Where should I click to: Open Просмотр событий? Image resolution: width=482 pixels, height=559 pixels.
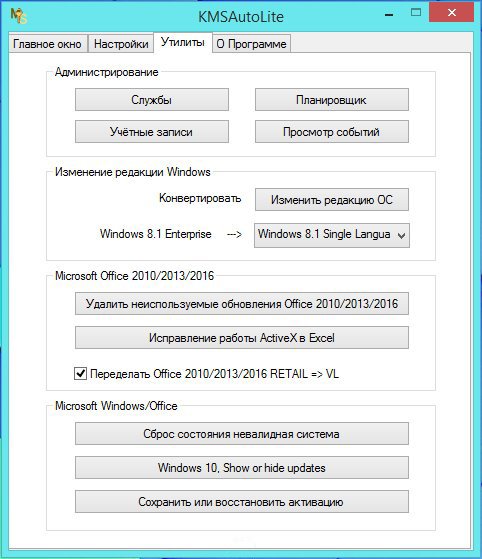332,132
